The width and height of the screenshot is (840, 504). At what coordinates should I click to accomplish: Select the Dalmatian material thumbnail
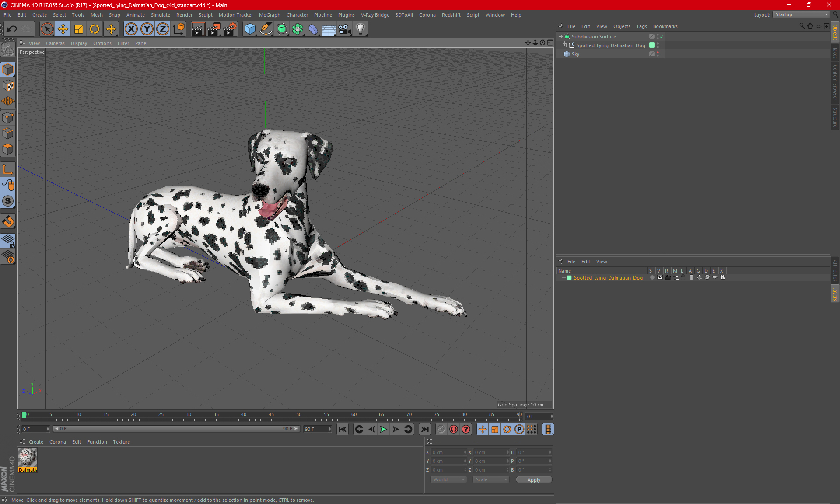28,458
